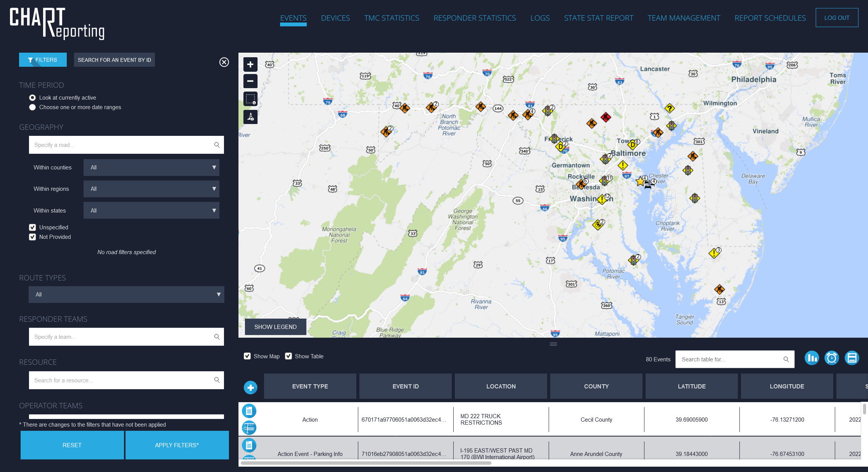Screen dimensions: 868x472
Task: Click the APPLY FILTERS button
Action: [x=177, y=445]
